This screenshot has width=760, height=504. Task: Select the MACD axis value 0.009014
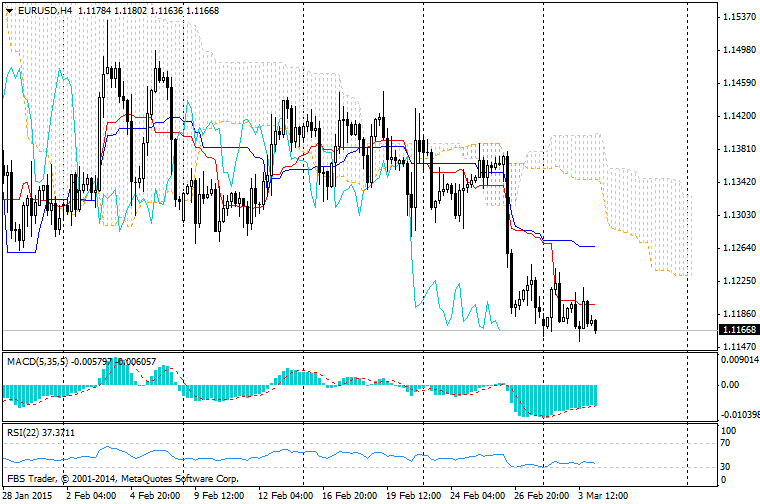click(x=740, y=360)
